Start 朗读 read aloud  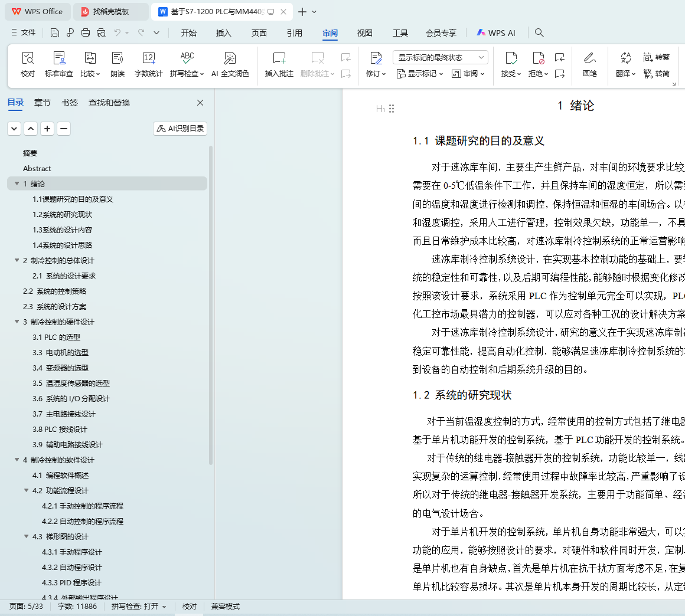click(x=118, y=65)
